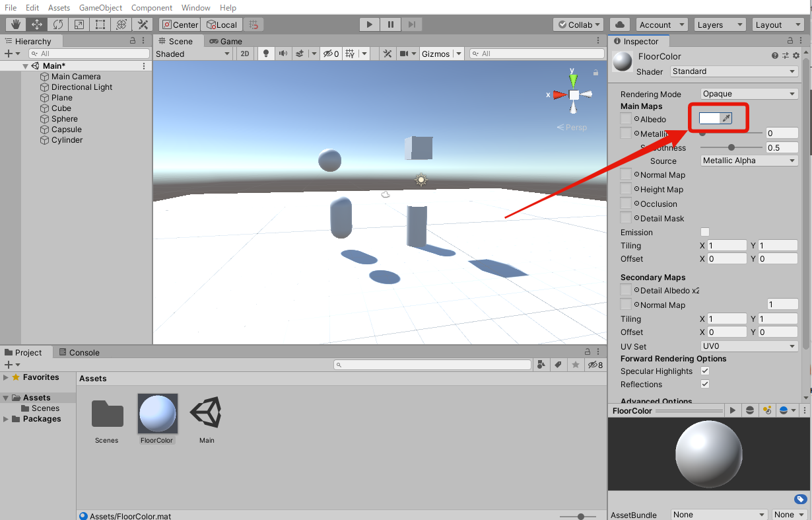This screenshot has height=520, width=812.
Task: Select the Rect transform tool
Action: (x=100, y=24)
